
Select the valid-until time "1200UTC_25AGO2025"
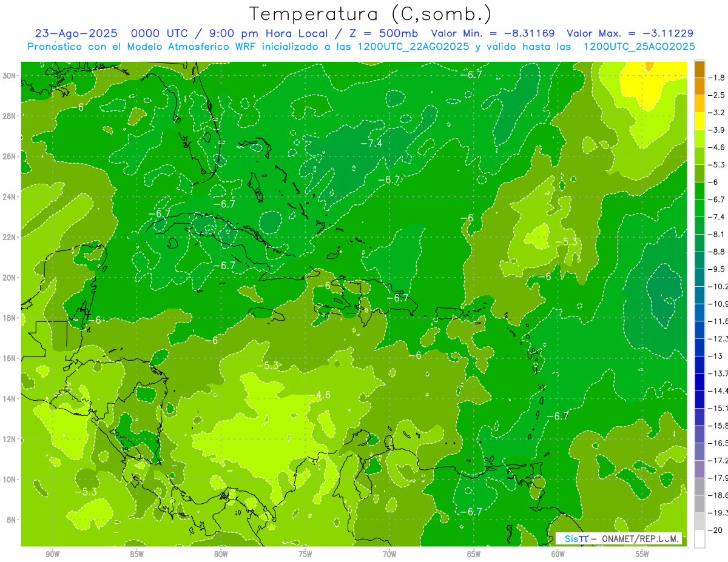(639, 47)
